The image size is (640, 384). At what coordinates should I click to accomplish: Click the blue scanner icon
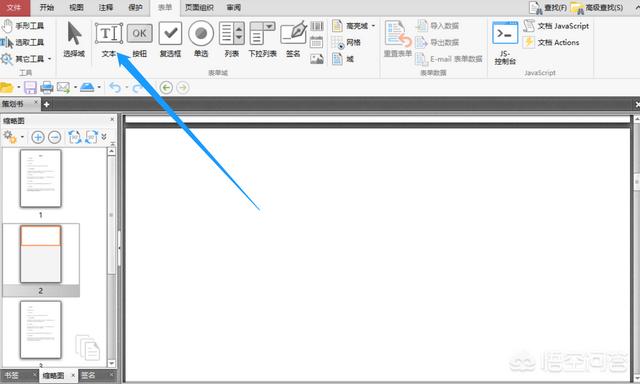pyautogui.click(x=87, y=87)
